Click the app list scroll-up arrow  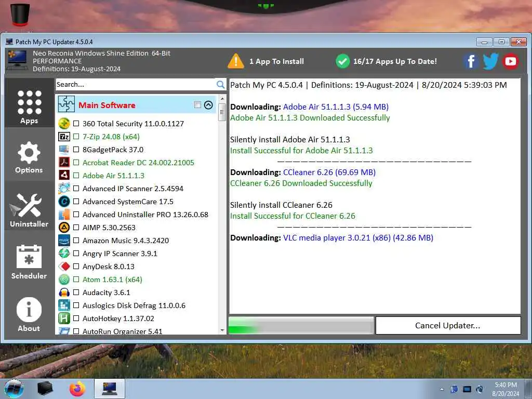(x=222, y=99)
